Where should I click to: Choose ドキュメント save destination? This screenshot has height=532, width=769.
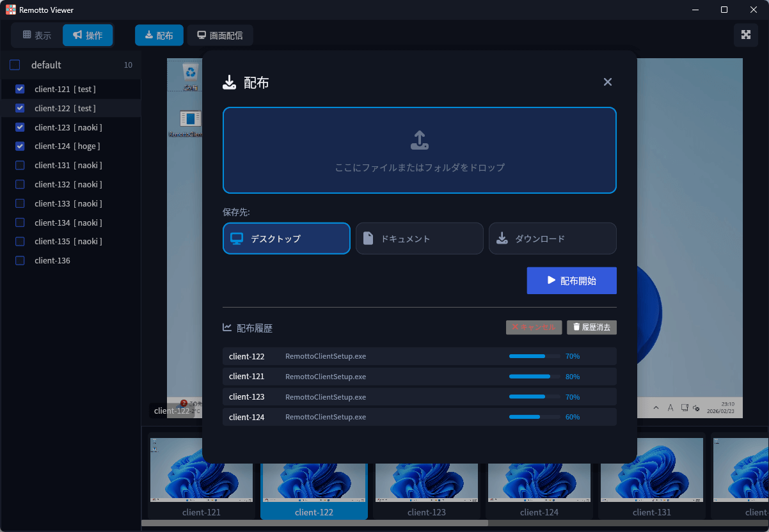(x=419, y=239)
